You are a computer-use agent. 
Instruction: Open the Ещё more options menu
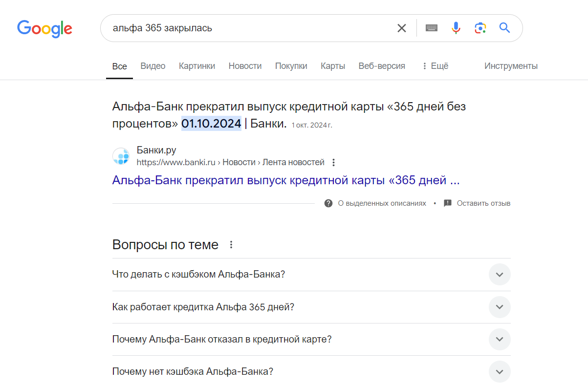[435, 66]
